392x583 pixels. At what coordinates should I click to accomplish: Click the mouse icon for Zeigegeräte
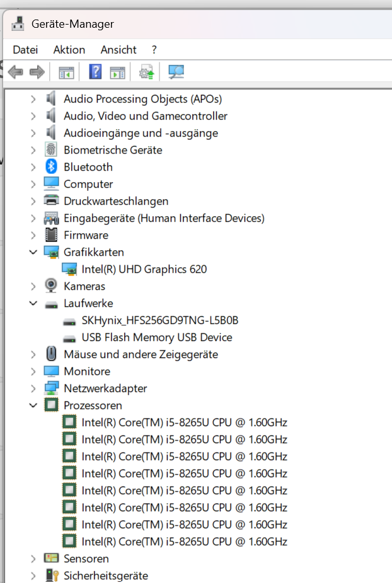point(51,354)
